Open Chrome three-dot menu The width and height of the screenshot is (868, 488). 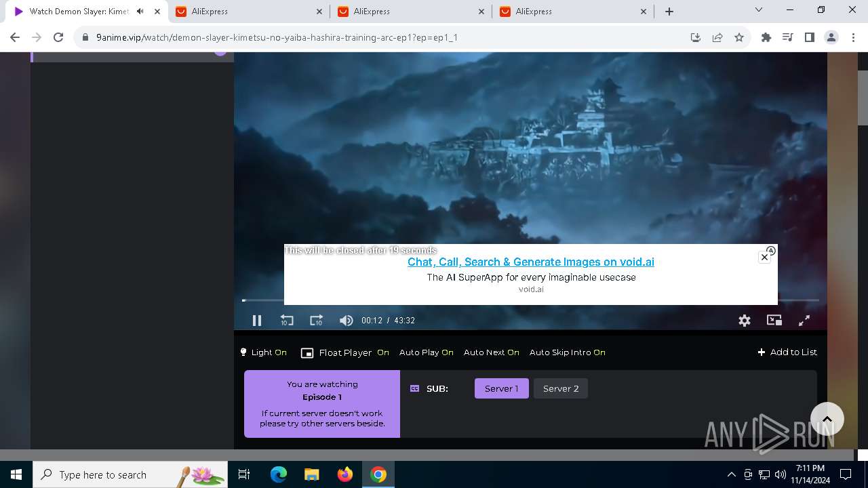(x=852, y=38)
